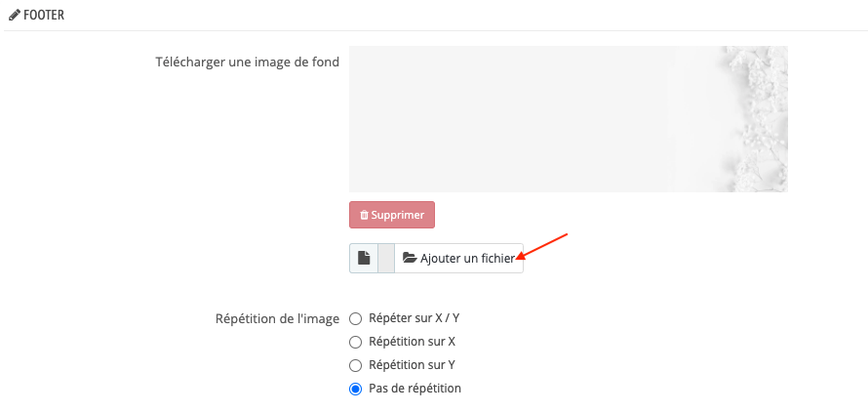Click the empty file name field

point(385,259)
